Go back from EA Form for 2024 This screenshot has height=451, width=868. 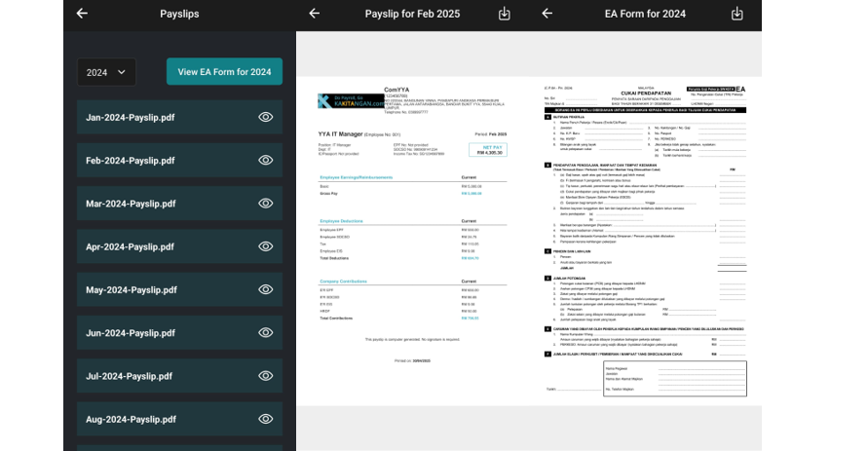pyautogui.click(x=547, y=14)
